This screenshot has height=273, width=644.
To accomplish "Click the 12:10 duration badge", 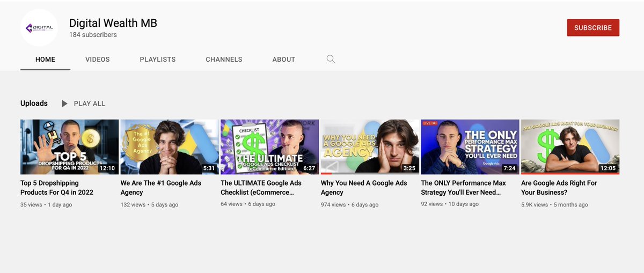I will pyautogui.click(x=107, y=168).
